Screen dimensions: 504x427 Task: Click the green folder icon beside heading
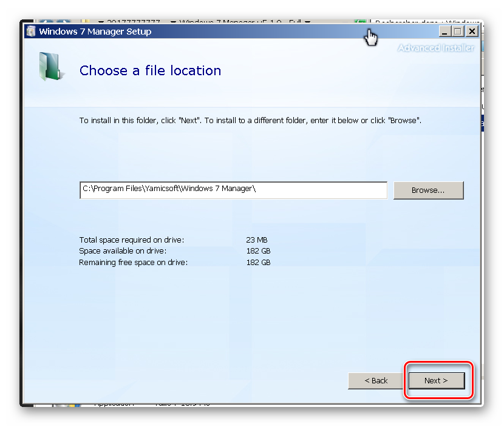point(51,67)
